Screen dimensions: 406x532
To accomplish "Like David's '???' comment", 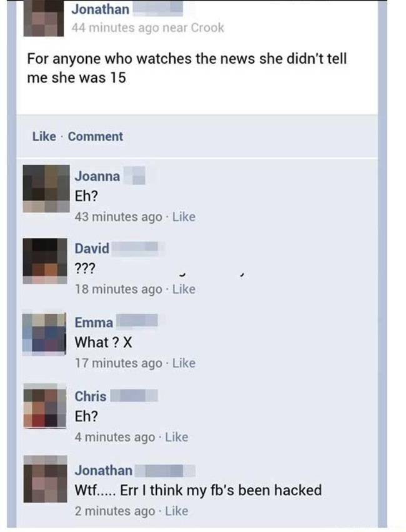I will (x=184, y=289).
